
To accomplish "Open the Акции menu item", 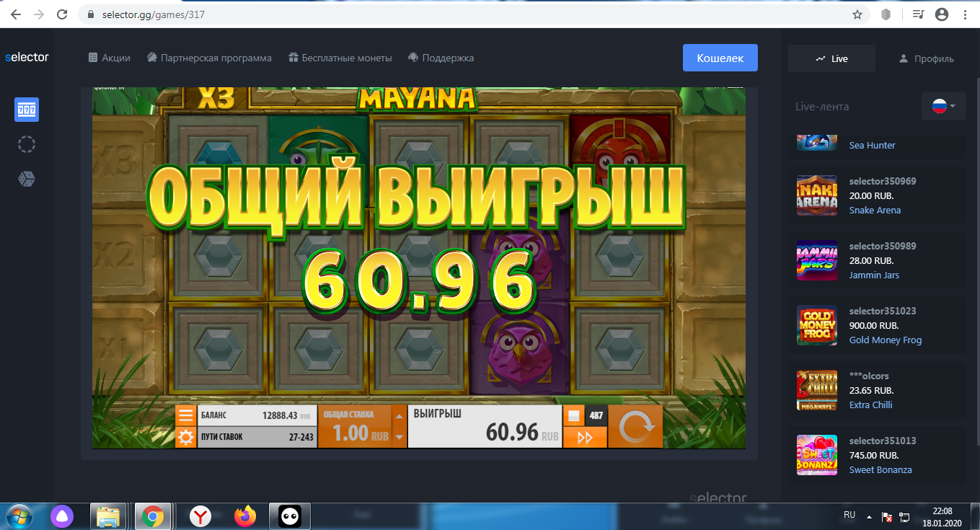I will coord(109,58).
